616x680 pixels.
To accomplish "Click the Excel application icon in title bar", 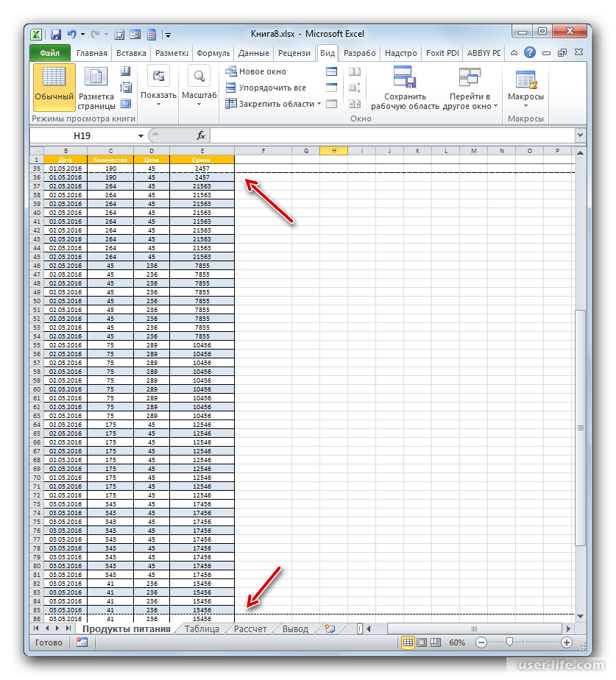I will [x=37, y=35].
